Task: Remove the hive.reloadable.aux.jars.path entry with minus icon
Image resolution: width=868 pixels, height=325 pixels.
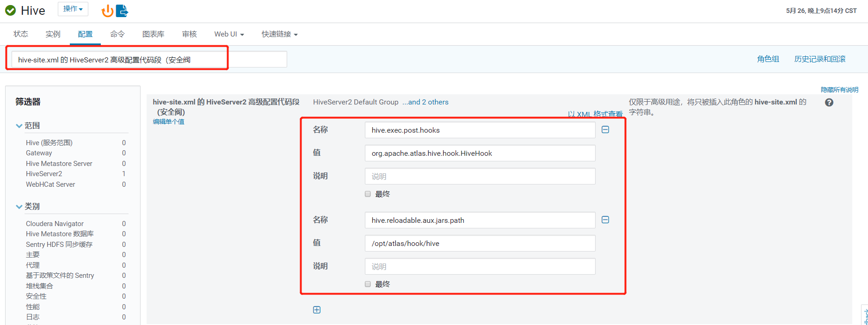Action: (x=605, y=220)
